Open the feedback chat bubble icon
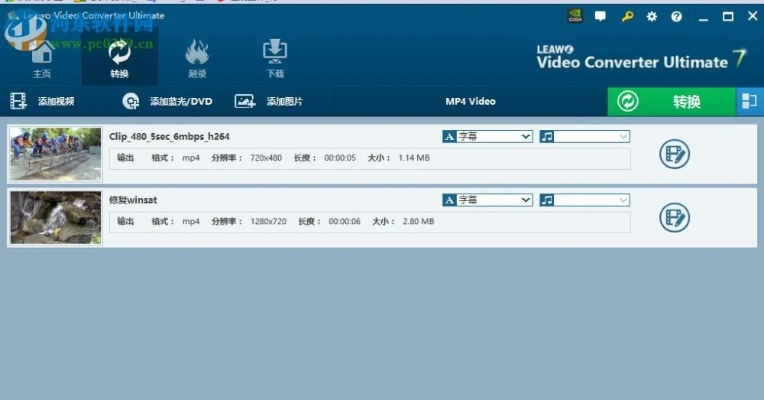Viewport: 764px width, 400px height. point(601,16)
